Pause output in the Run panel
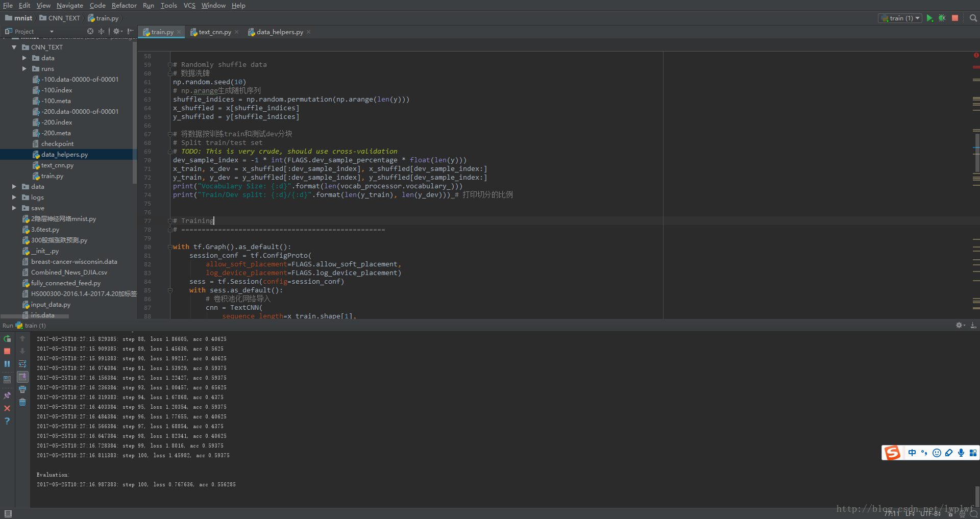980x519 pixels. coord(7,364)
